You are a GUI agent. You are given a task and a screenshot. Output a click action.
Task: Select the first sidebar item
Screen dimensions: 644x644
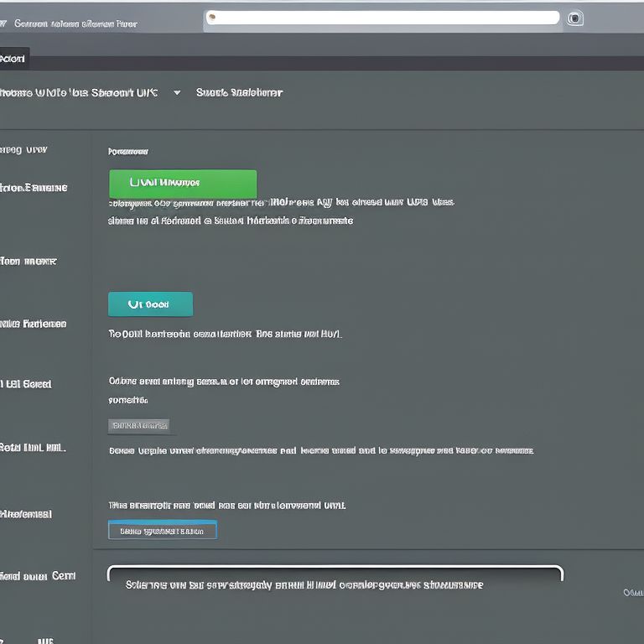pos(23,150)
